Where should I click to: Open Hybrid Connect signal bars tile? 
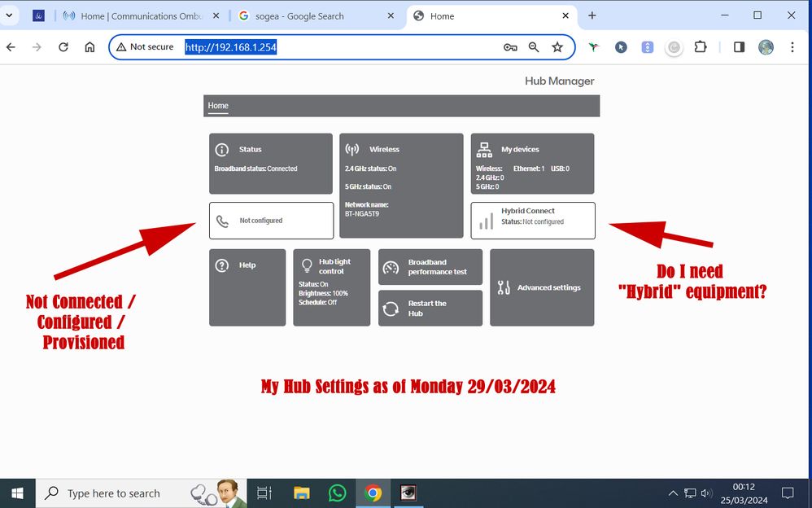486,221
